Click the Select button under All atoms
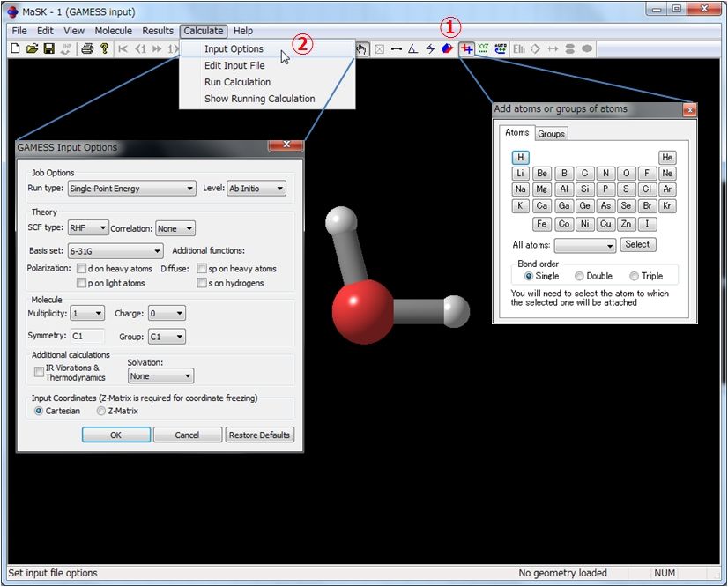The width and height of the screenshot is (728, 587). click(637, 244)
